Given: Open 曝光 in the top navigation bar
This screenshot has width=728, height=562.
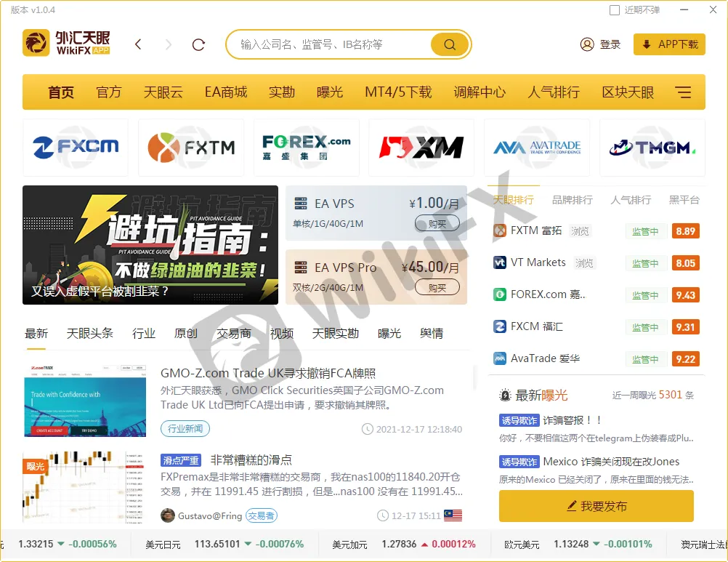Looking at the screenshot, I should 330,92.
